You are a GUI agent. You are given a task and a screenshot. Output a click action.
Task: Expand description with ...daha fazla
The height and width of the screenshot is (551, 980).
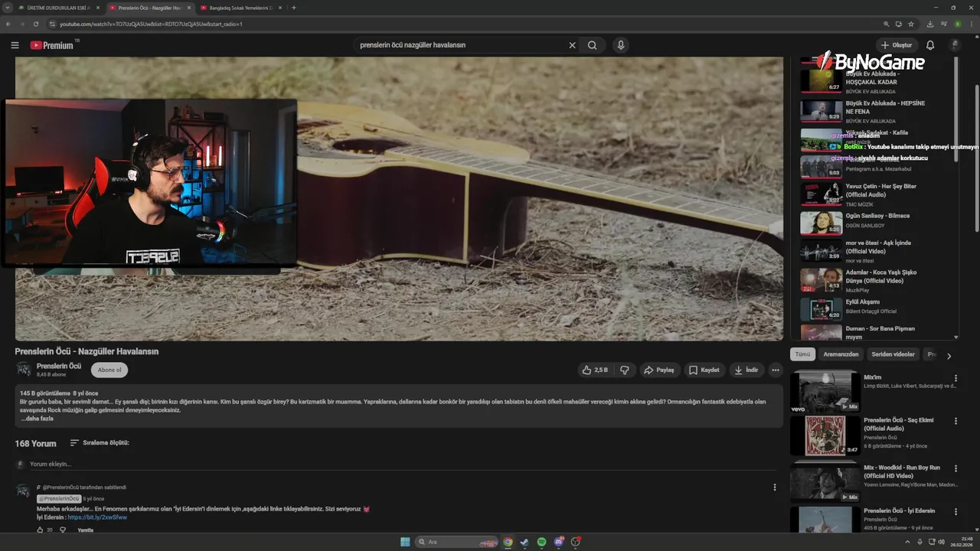coord(38,419)
